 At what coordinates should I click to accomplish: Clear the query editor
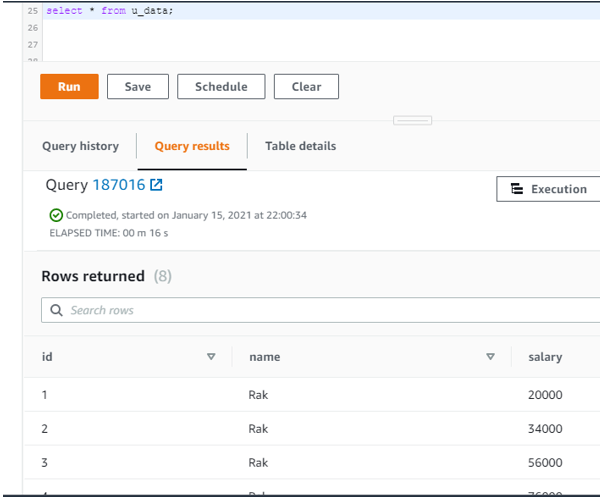tap(306, 86)
